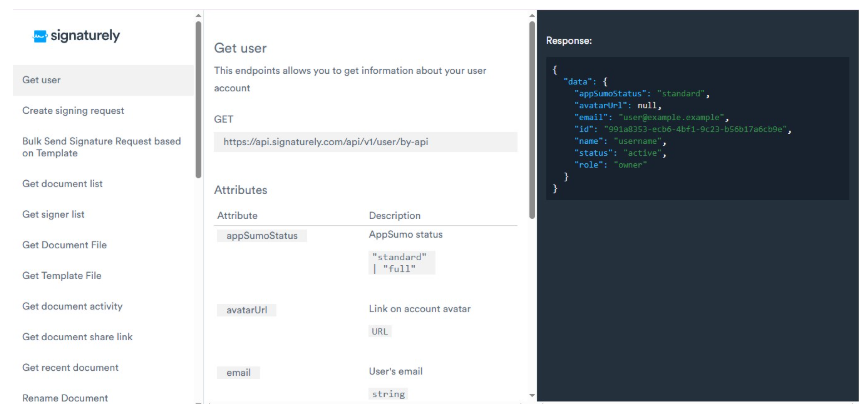Screen dimensions: 866x407
Task: Click Get document share link item
Action: 77,337
